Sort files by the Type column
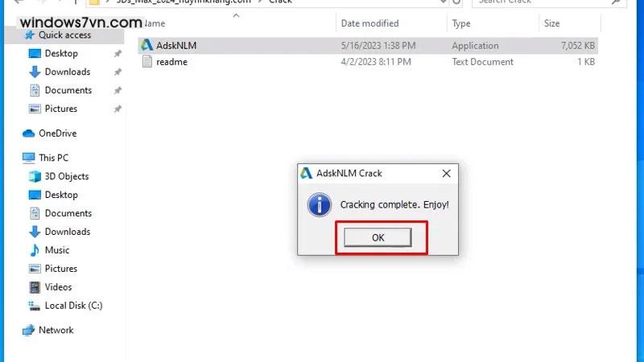This screenshot has height=362, width=644. coord(461,23)
